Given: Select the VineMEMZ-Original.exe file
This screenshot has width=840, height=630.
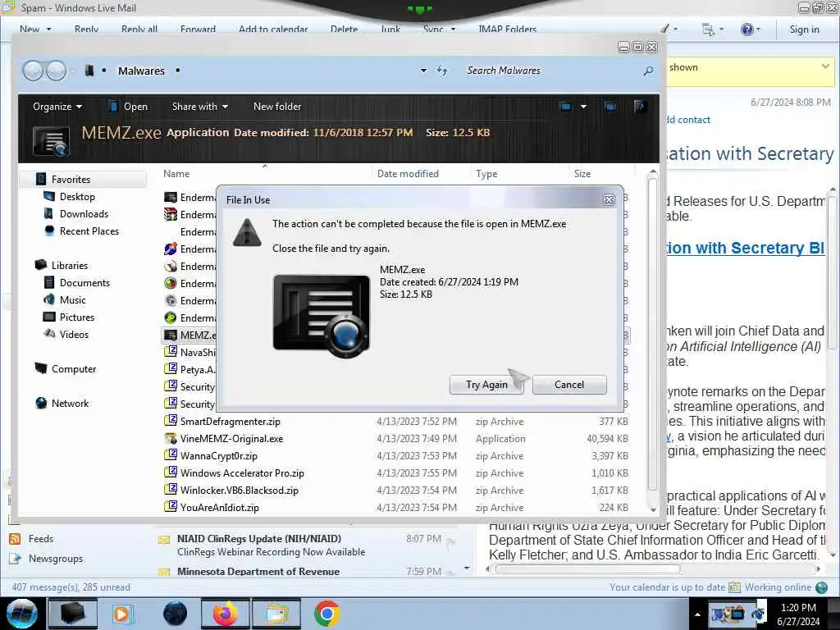Looking at the screenshot, I should [231, 438].
